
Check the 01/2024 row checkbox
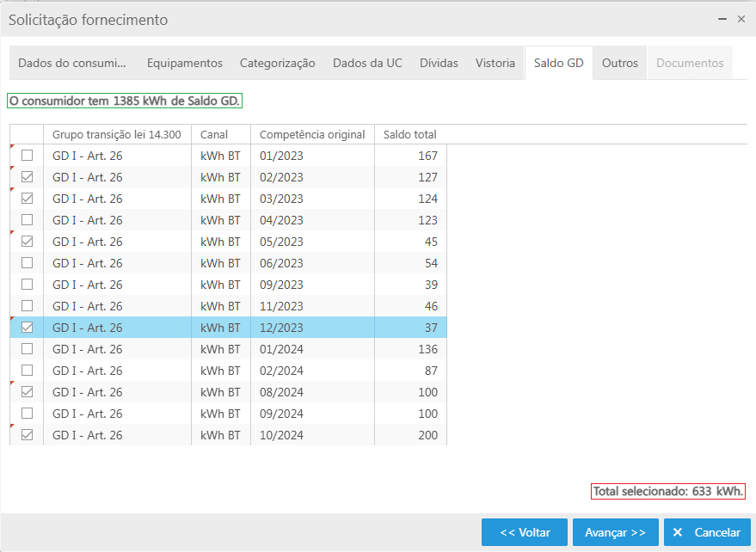click(28, 349)
